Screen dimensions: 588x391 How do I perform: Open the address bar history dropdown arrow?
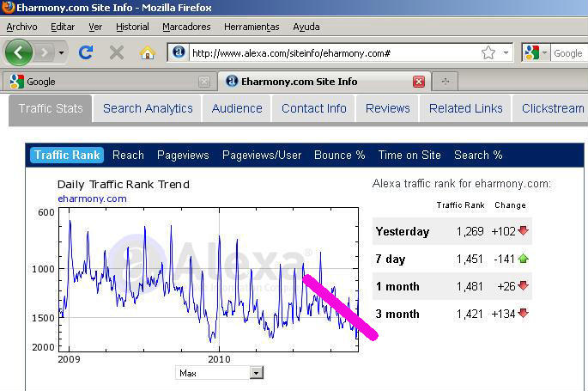506,52
